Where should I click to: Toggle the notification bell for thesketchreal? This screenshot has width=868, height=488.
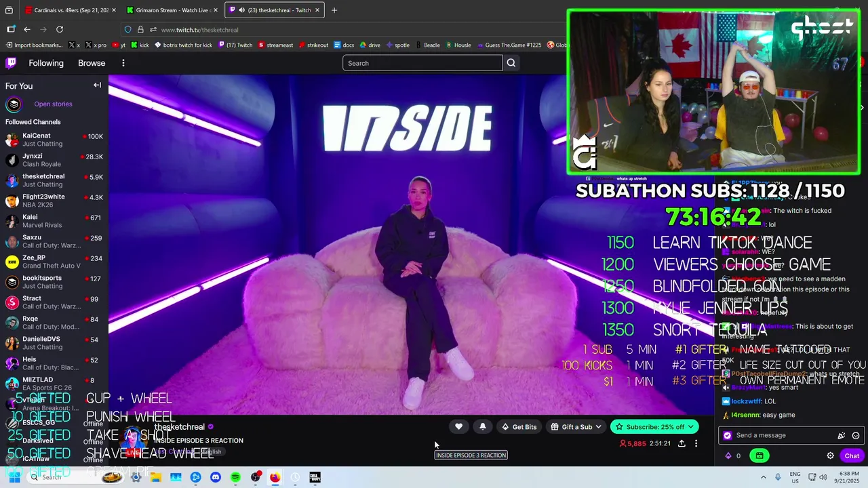[x=482, y=426]
